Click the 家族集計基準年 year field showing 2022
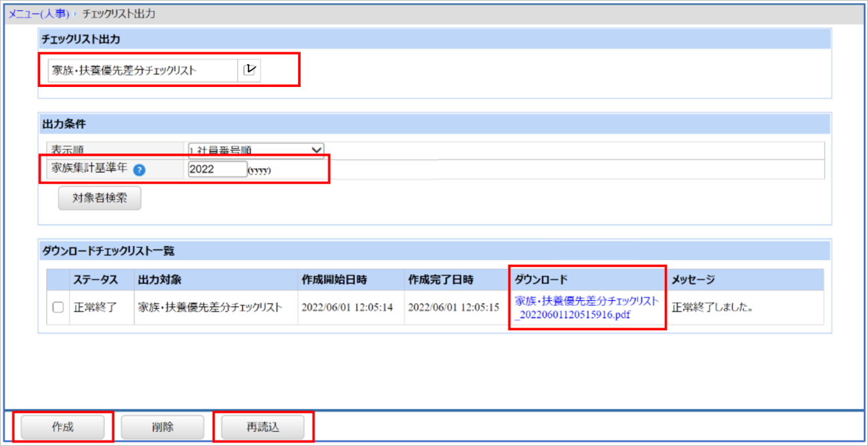Viewport: 868px width, 446px height. [x=218, y=169]
